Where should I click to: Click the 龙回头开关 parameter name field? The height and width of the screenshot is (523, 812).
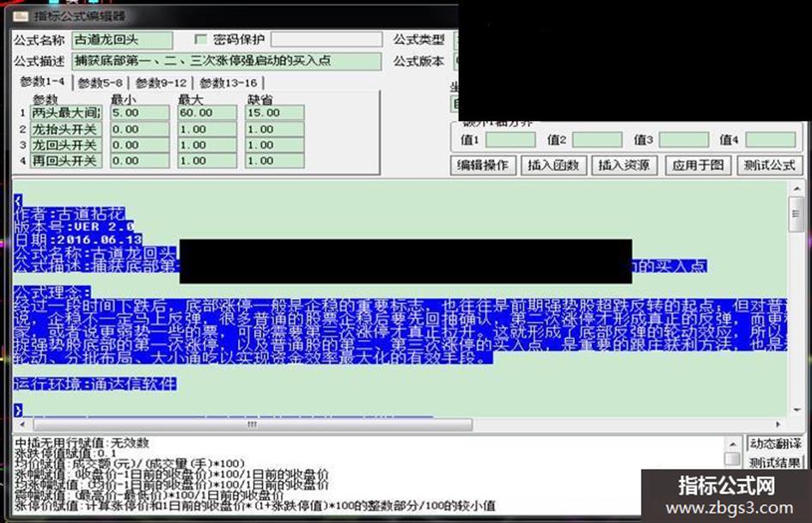tap(66, 145)
